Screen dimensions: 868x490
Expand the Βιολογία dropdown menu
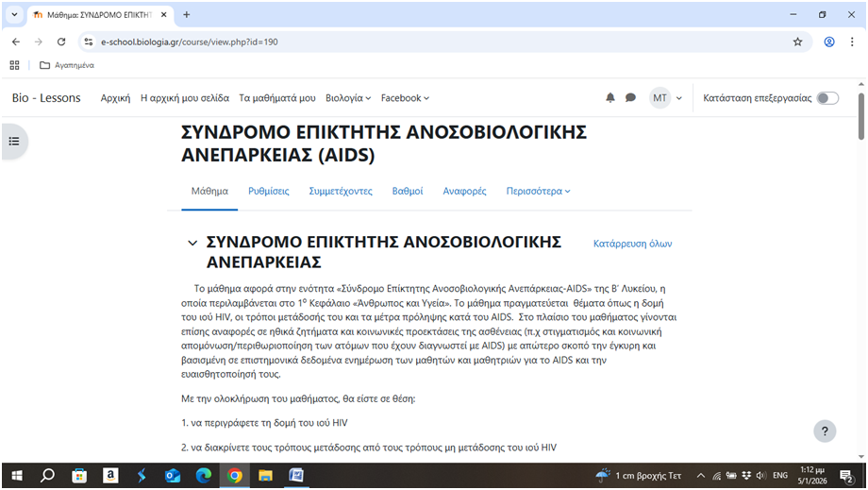coord(349,98)
